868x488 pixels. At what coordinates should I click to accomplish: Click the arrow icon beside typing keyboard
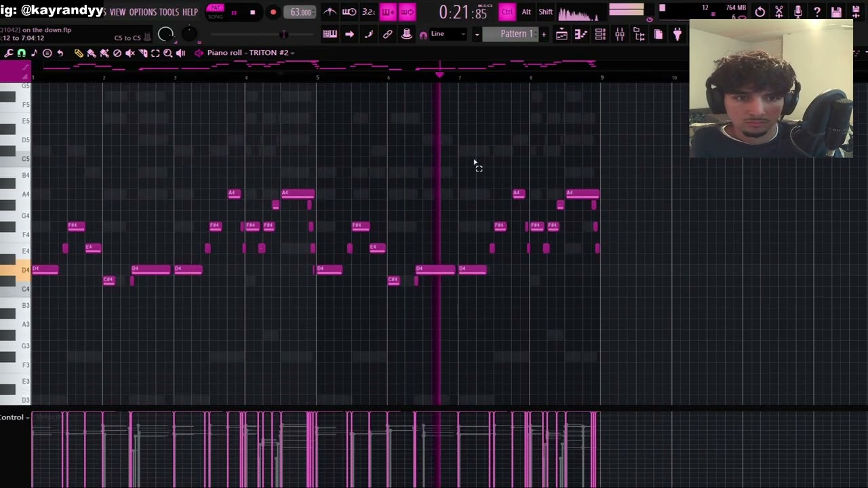coord(349,34)
